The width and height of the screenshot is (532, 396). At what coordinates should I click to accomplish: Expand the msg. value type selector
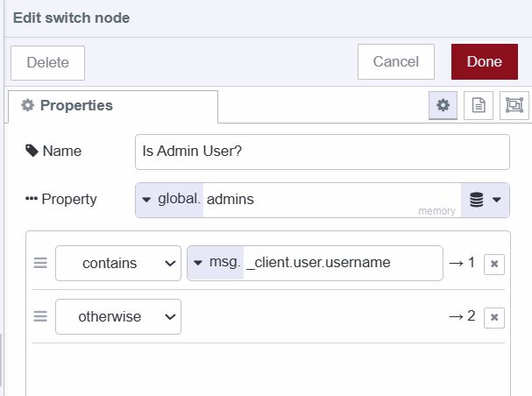pos(216,263)
